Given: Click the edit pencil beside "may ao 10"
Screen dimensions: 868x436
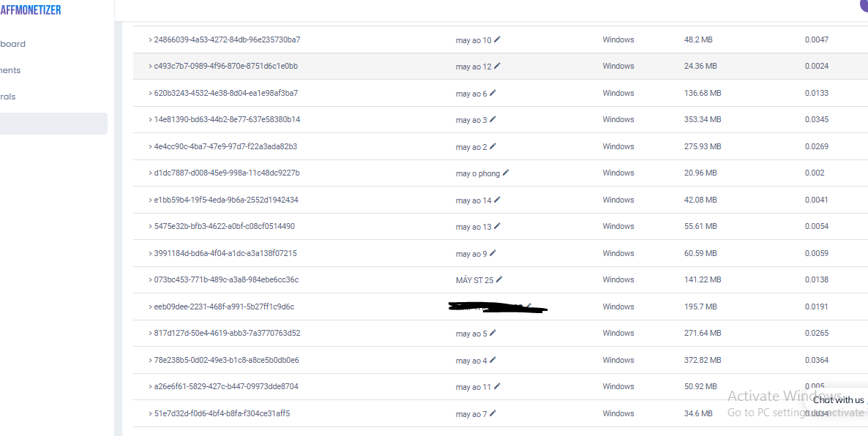Looking at the screenshot, I should coord(498,40).
